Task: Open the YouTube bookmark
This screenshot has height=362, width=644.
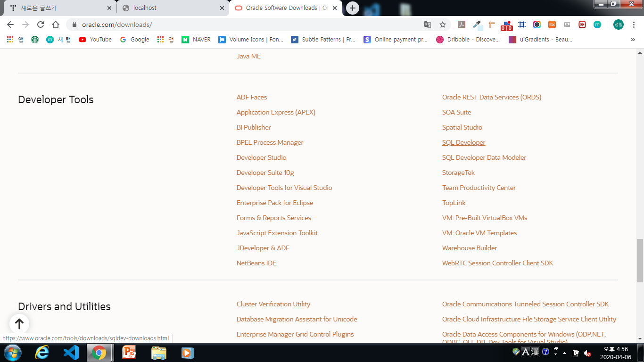Action: (x=95, y=40)
